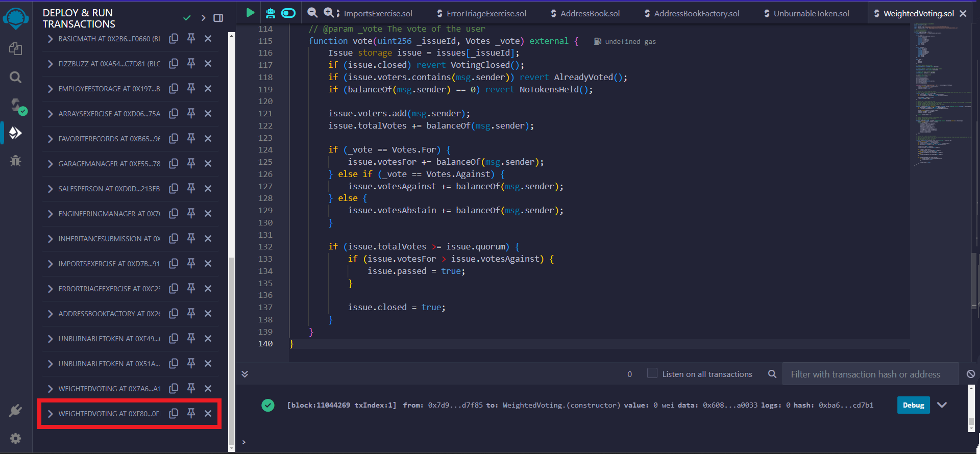The height and width of the screenshot is (454, 980).
Task: Toggle the side panel layout icon
Action: click(218, 18)
